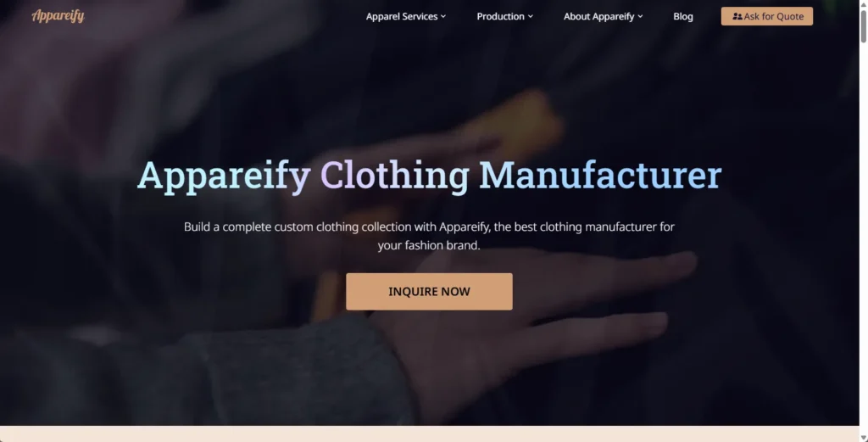Open the About Appareify menu label
This screenshot has height=442, width=868.
coord(599,17)
